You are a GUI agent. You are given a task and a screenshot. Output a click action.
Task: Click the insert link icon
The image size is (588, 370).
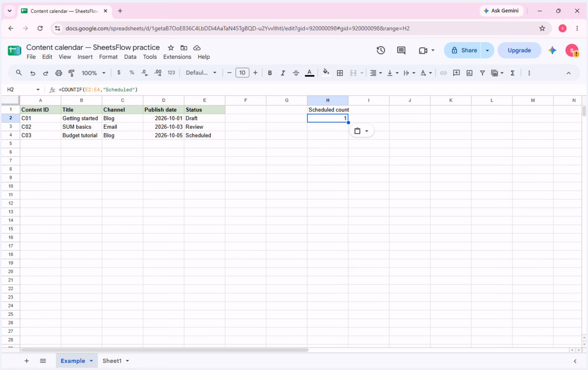pos(443,73)
